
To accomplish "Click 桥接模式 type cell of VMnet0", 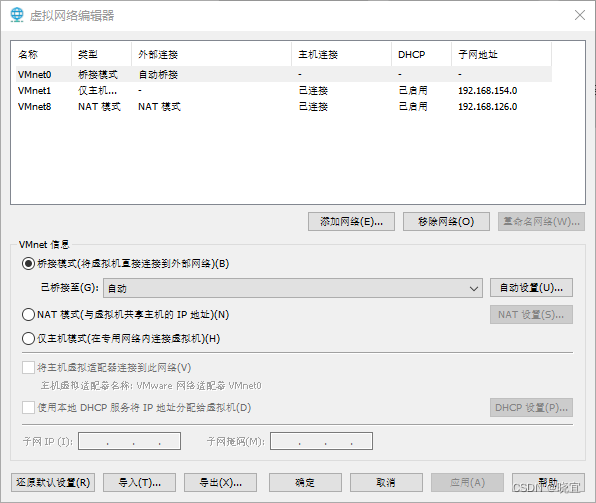I will click(98, 75).
